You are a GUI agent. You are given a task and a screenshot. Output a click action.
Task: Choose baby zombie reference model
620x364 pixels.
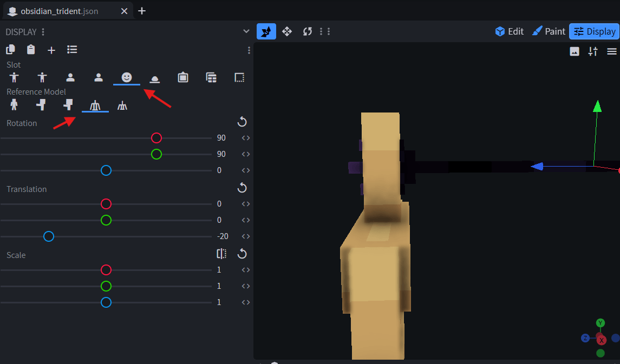pos(68,104)
